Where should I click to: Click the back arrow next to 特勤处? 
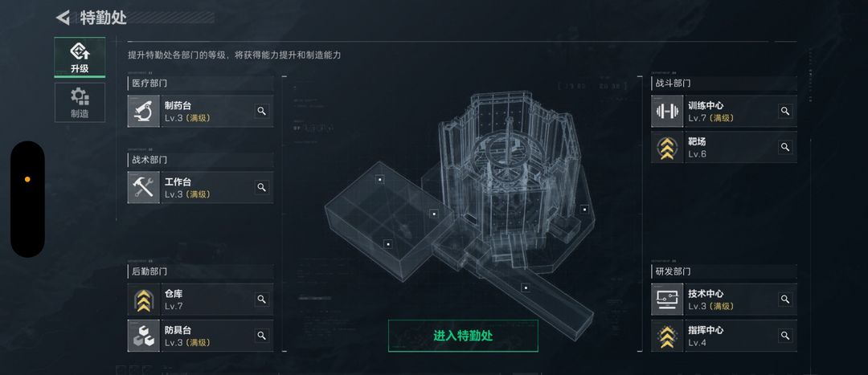pos(63,18)
